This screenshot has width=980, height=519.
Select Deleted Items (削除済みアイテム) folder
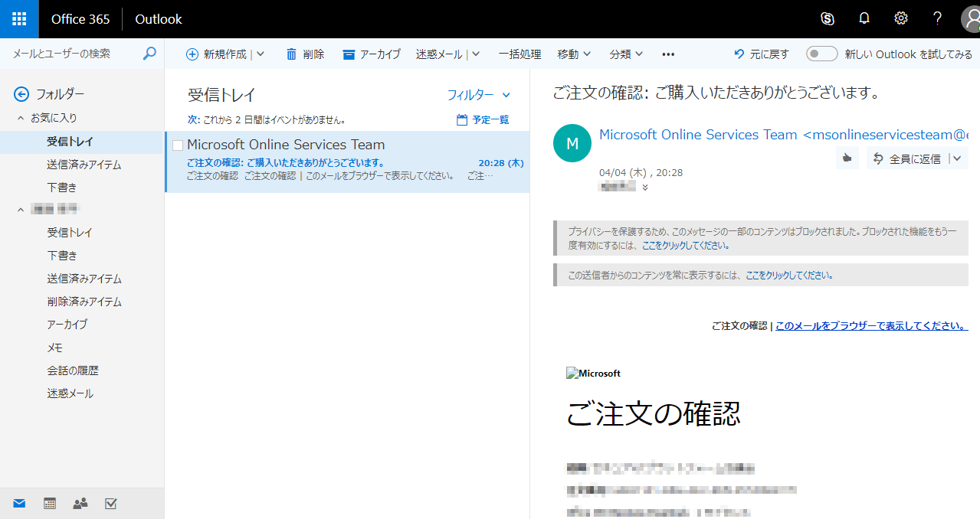tap(82, 302)
